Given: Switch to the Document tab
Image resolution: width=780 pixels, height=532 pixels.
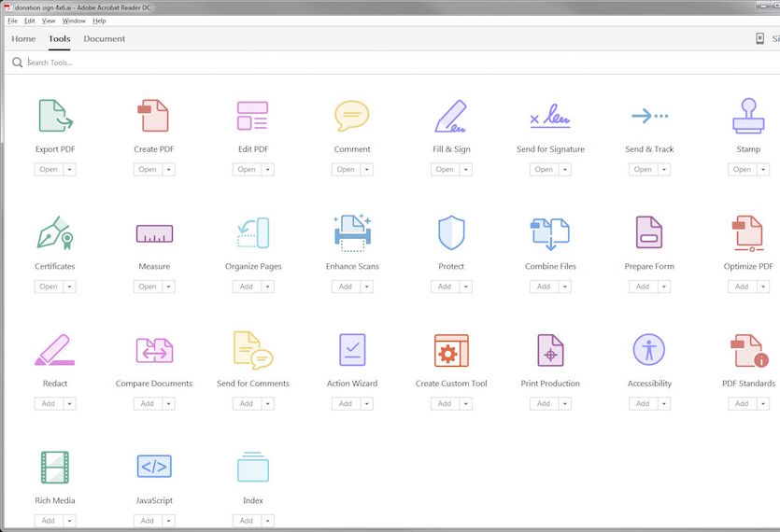Looking at the screenshot, I should click(x=104, y=39).
